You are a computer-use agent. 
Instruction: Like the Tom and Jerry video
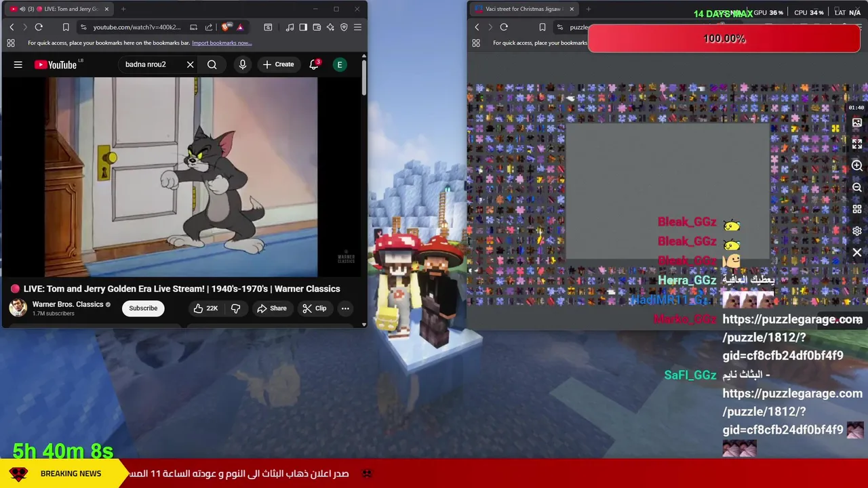click(x=205, y=308)
